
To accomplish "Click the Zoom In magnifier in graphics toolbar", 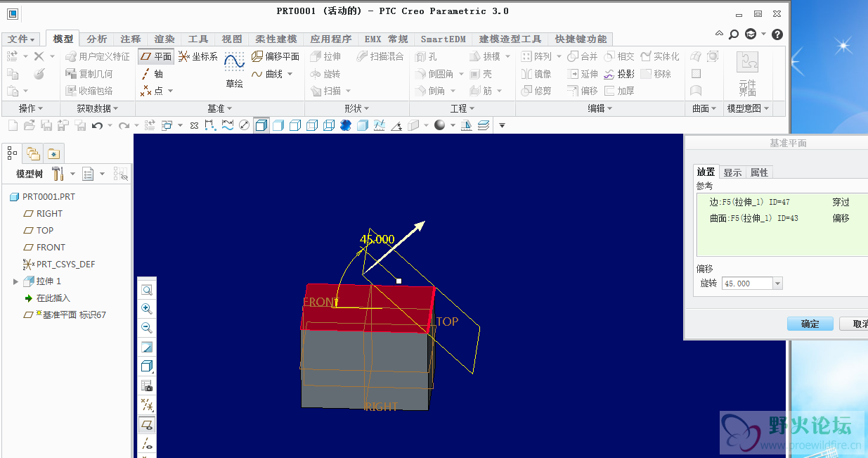I will (147, 309).
